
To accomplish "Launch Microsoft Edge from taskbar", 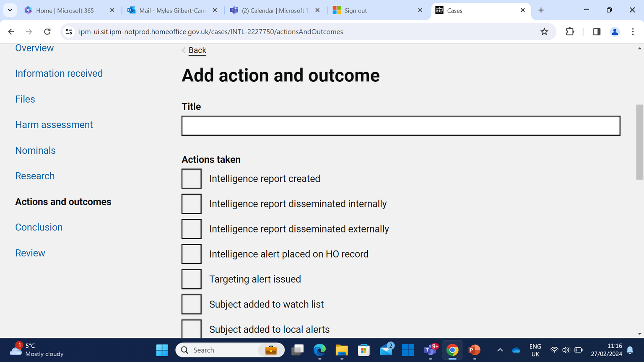I will (x=319, y=350).
